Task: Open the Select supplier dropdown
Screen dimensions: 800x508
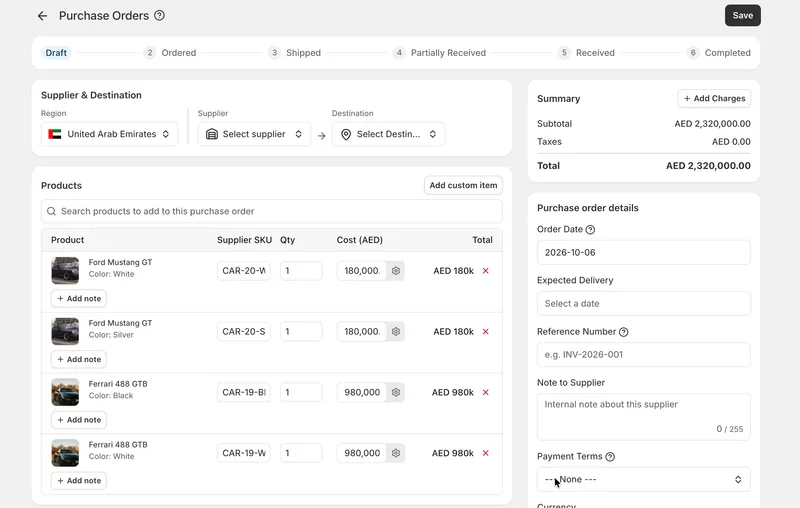Action: 254,134
